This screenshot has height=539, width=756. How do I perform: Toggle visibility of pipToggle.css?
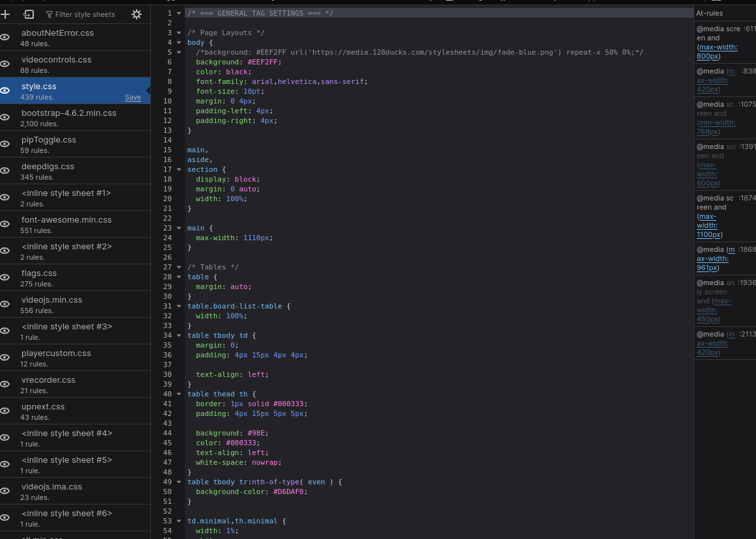click(x=5, y=144)
